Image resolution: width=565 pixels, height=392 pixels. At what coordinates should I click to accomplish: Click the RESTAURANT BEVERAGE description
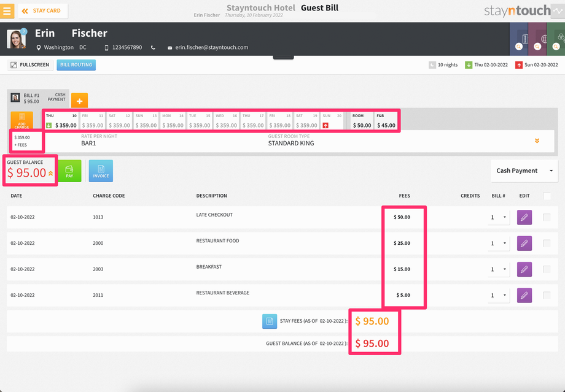tap(223, 293)
